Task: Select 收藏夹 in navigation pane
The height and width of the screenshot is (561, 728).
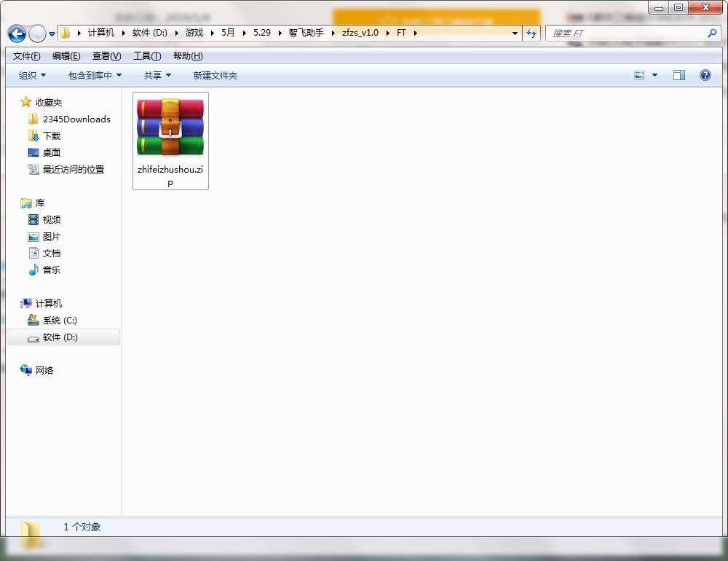Action: [x=49, y=102]
